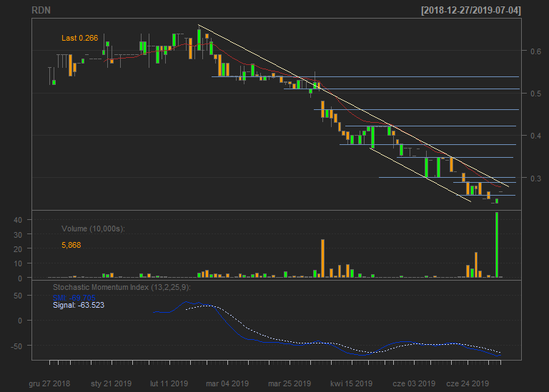Click the 0.6 price axis label
Image resolution: width=549 pixels, height=392 pixels.
(x=535, y=51)
